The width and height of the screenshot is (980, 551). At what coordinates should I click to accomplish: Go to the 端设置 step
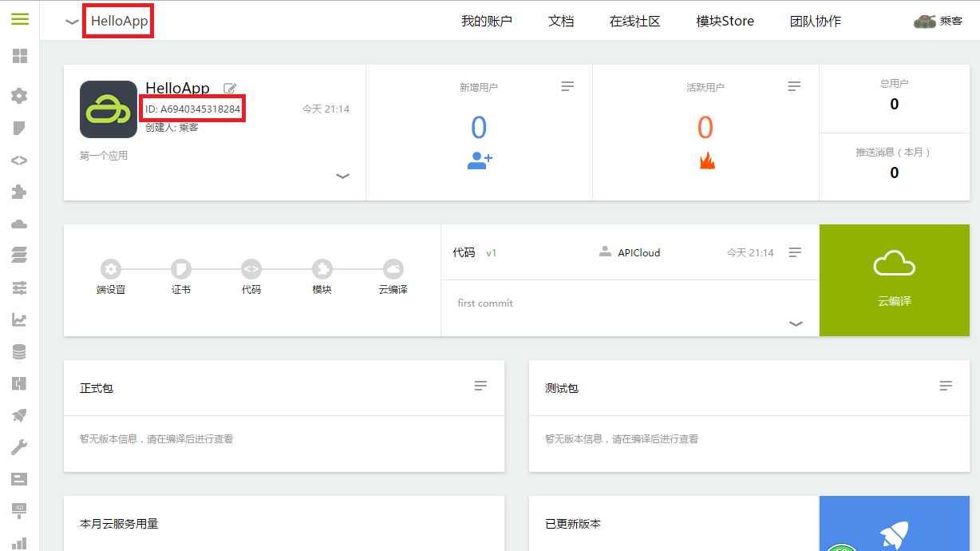coord(111,277)
